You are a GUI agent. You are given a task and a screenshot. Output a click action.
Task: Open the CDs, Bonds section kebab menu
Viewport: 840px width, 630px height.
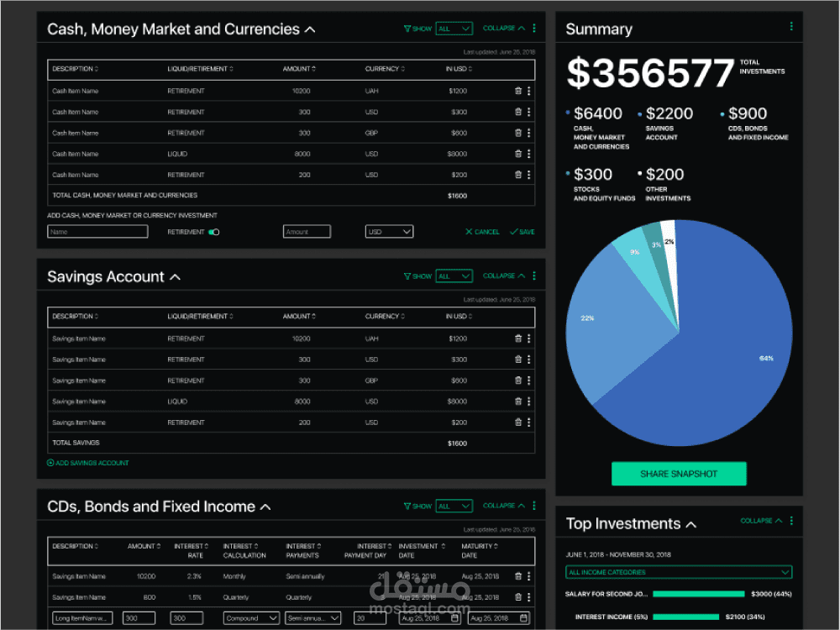point(534,505)
